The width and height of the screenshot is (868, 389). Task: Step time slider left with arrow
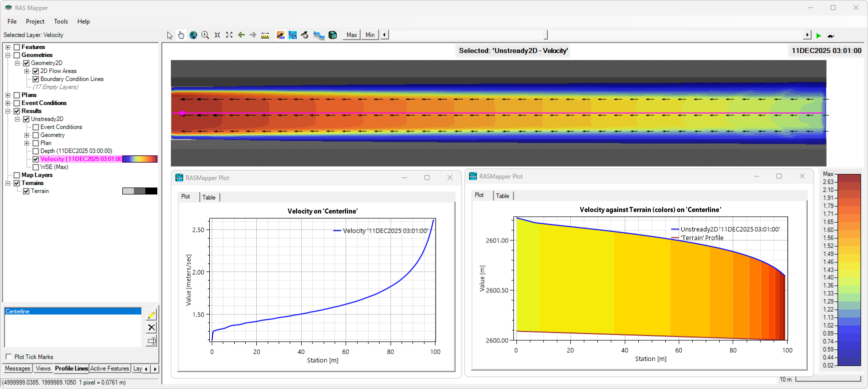(384, 35)
